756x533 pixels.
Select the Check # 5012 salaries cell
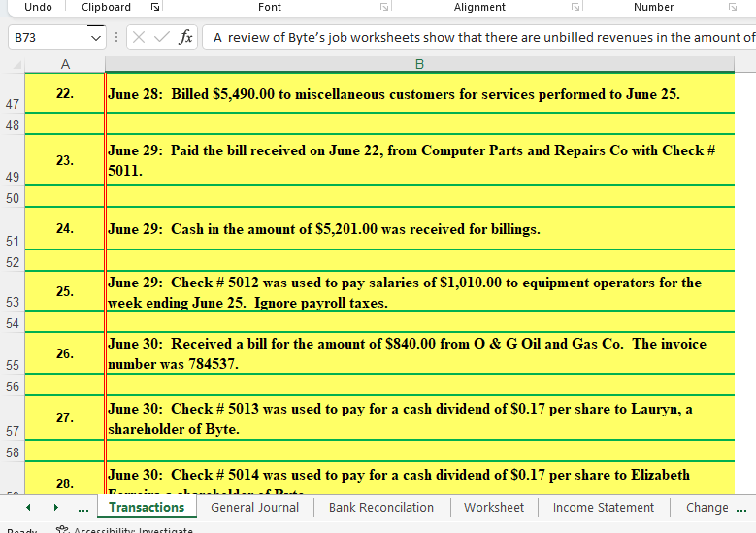point(420,291)
